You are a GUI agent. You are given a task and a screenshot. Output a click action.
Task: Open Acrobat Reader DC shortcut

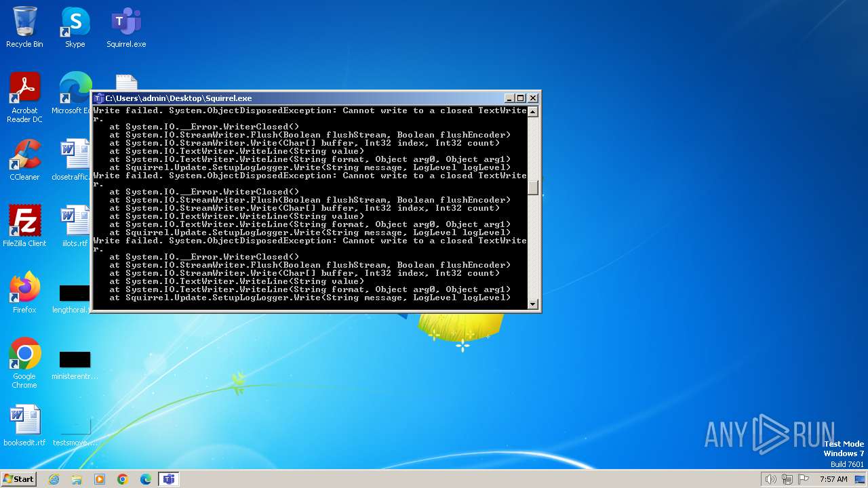click(24, 98)
